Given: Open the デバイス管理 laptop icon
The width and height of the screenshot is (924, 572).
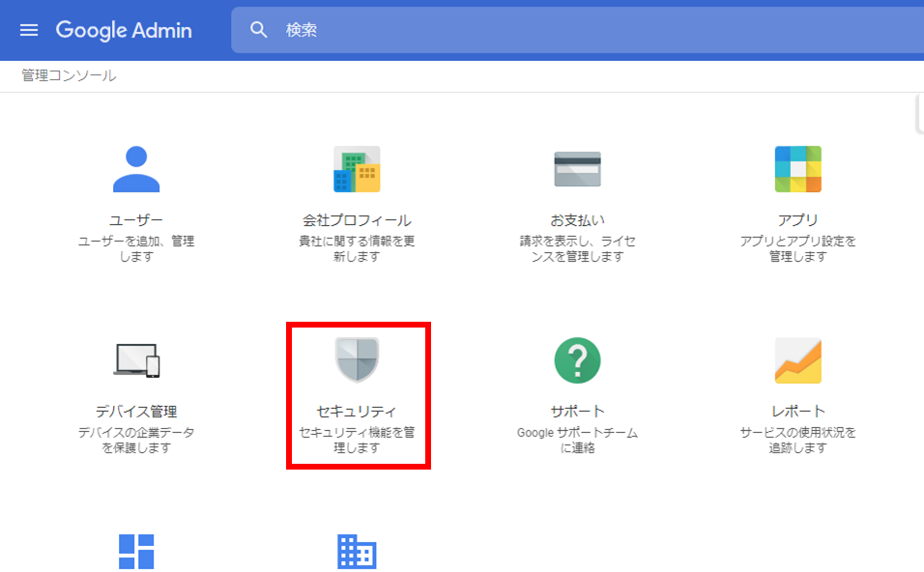Looking at the screenshot, I should [x=136, y=360].
